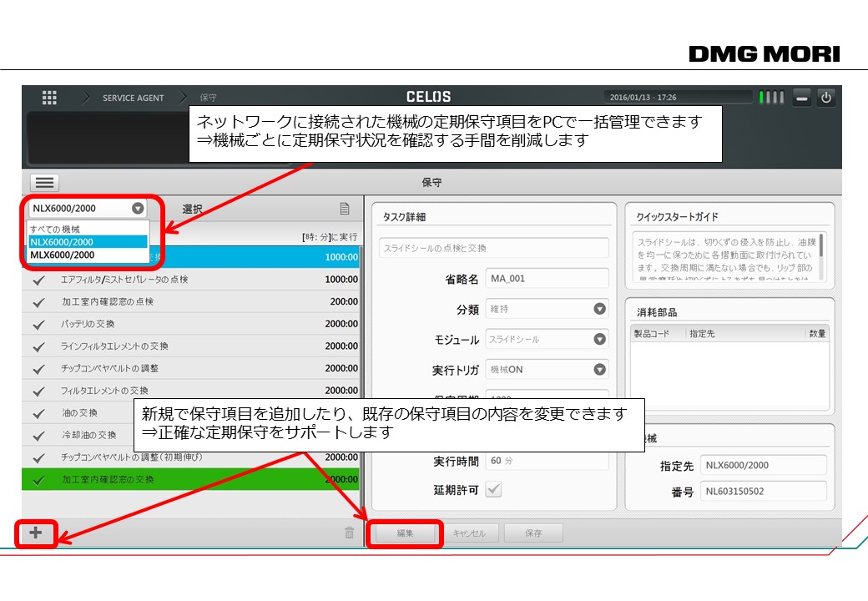This screenshot has width=868, height=601.
Task: Click check mark beside green 加工室内確認窓の交換 row
Action: click(x=38, y=480)
